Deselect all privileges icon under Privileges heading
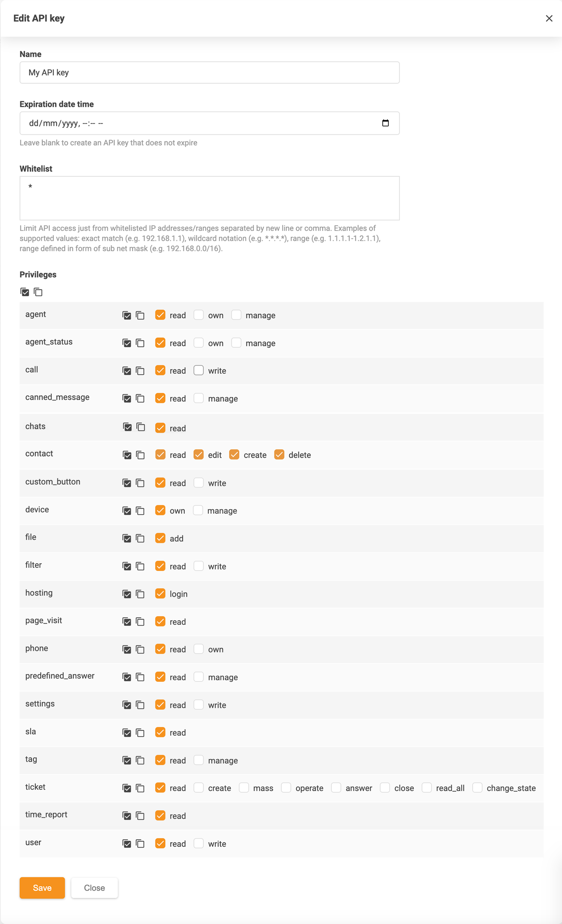The height and width of the screenshot is (924, 562). pyautogui.click(x=38, y=292)
